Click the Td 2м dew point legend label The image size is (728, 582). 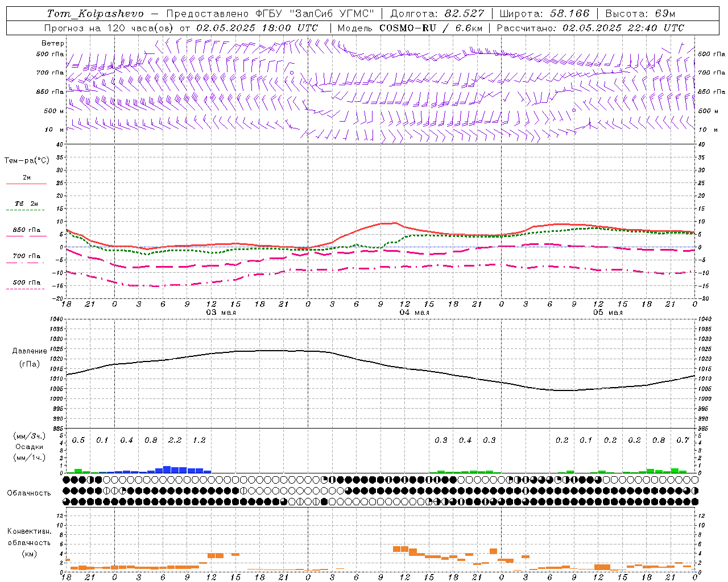coord(27,203)
